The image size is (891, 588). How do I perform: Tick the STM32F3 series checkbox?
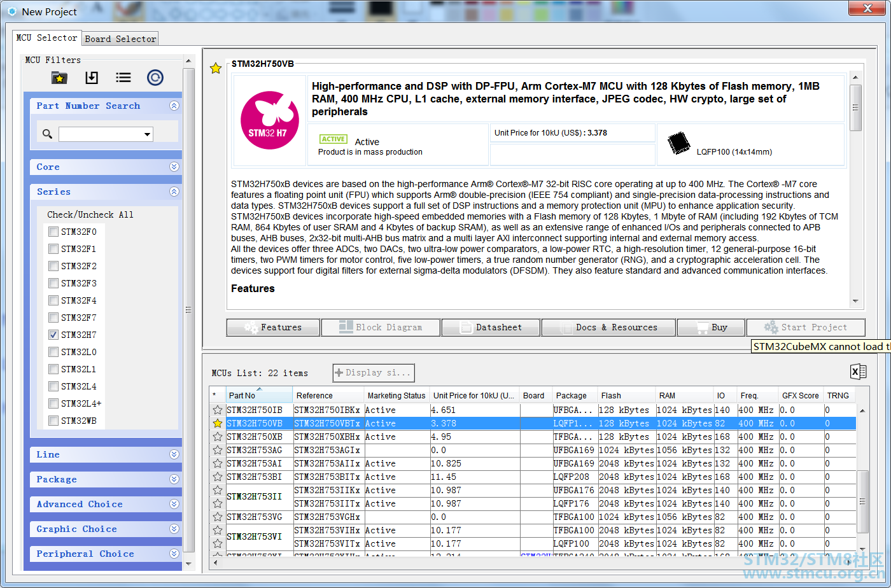[x=53, y=283]
